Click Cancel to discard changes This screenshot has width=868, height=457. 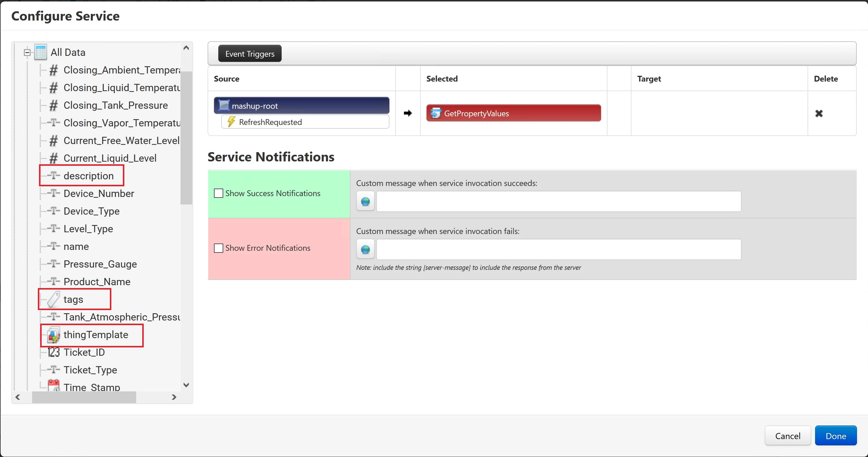787,436
